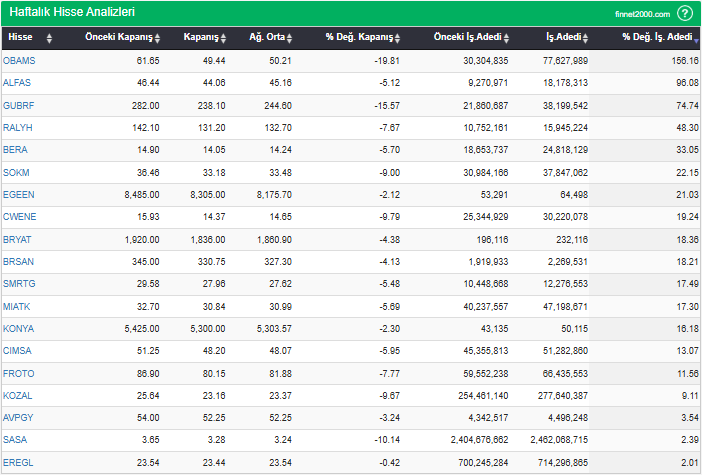
Task: Sort by Kapanış column arrows
Action: [223, 39]
